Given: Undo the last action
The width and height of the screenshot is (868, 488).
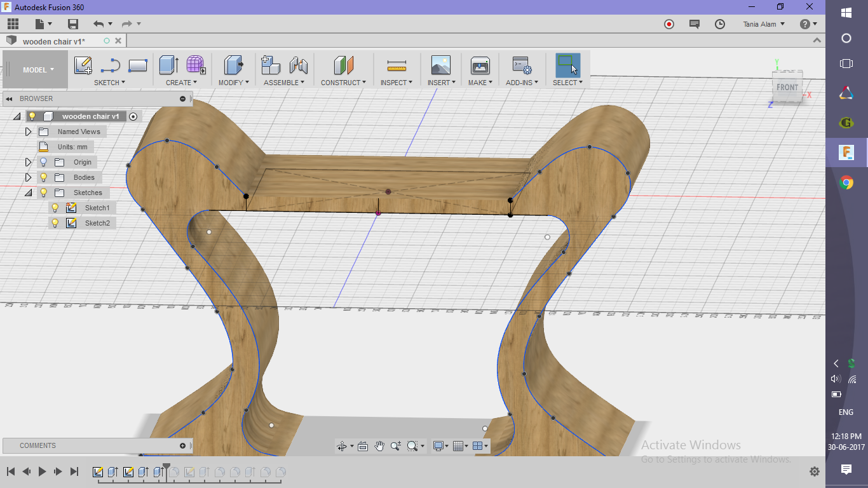Looking at the screenshot, I should pos(98,24).
